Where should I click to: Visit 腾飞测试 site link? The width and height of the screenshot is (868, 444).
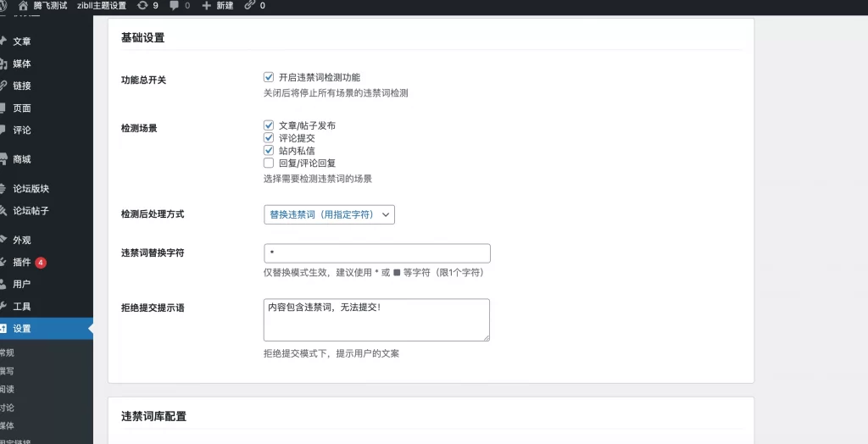[50, 6]
